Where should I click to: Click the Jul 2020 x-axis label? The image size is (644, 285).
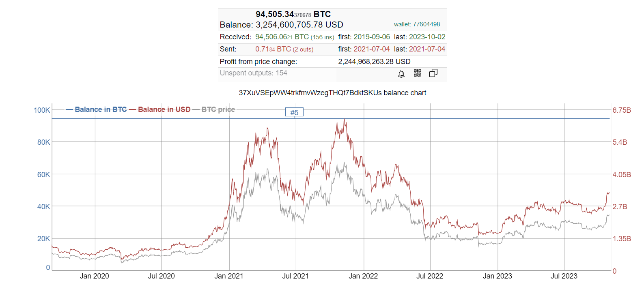click(161, 276)
